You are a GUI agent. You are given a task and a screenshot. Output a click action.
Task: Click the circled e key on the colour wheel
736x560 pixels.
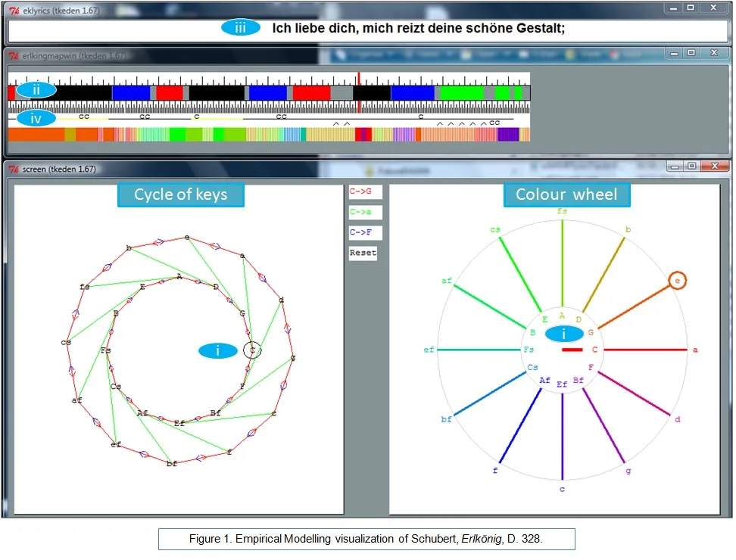pyautogui.click(x=677, y=281)
